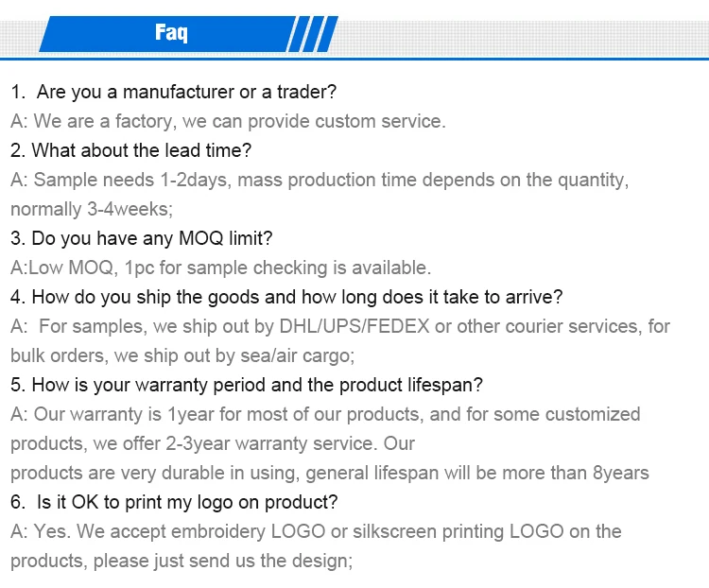Click the "Low MOQ, 1pc for sample" answer
The image size is (709, 588).
tap(221, 268)
